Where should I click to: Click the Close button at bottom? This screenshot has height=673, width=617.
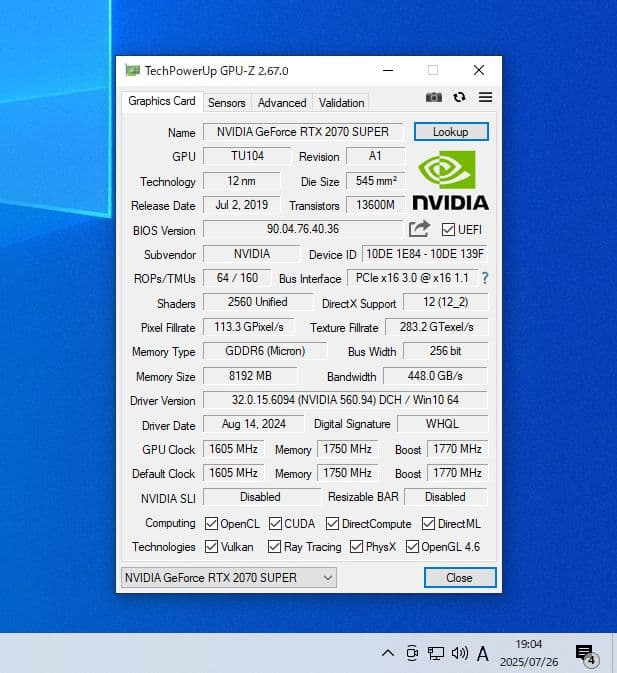point(460,578)
